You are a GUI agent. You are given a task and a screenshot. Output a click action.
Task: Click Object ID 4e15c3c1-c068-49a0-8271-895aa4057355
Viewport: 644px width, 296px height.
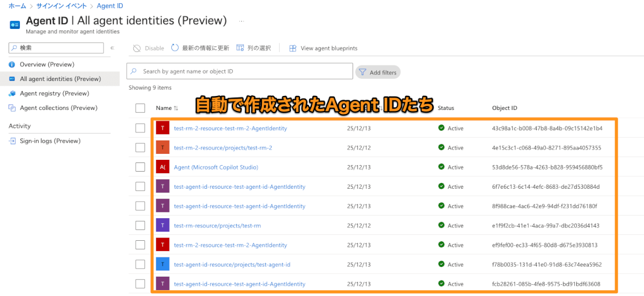pos(546,147)
